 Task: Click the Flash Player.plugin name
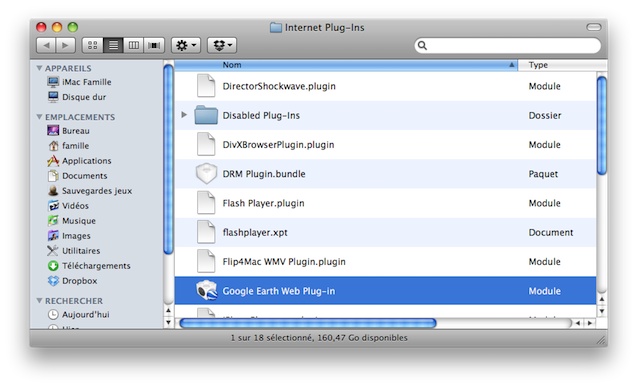click(x=263, y=203)
